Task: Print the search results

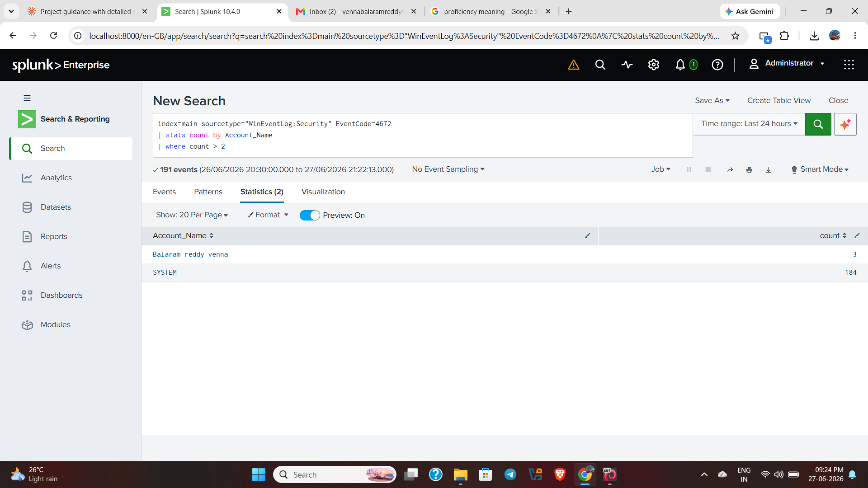Action: click(x=749, y=169)
